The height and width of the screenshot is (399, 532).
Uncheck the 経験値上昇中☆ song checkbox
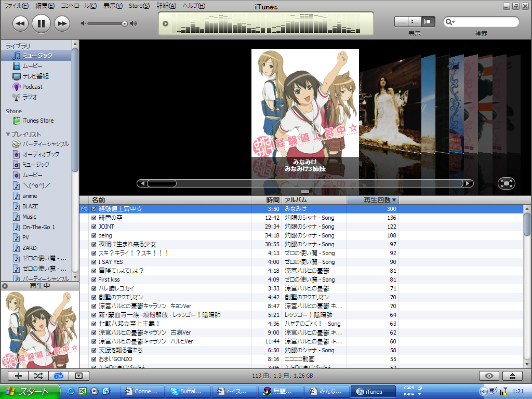pos(94,209)
